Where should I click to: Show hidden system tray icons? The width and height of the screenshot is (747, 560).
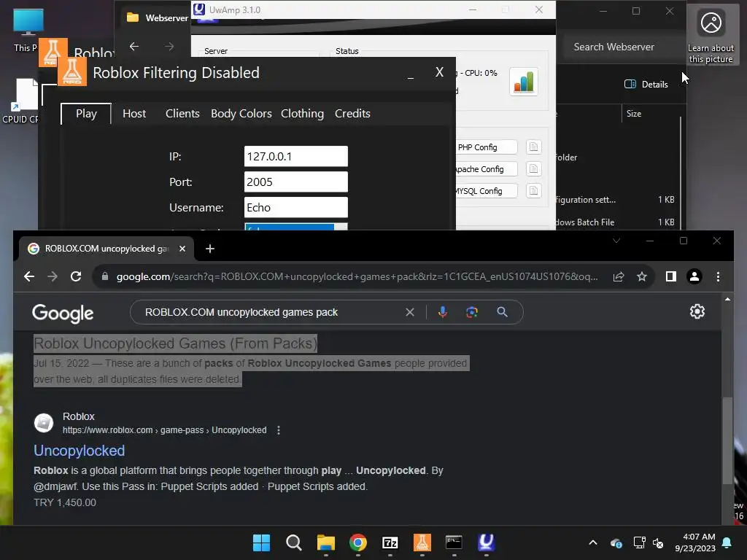593,542
